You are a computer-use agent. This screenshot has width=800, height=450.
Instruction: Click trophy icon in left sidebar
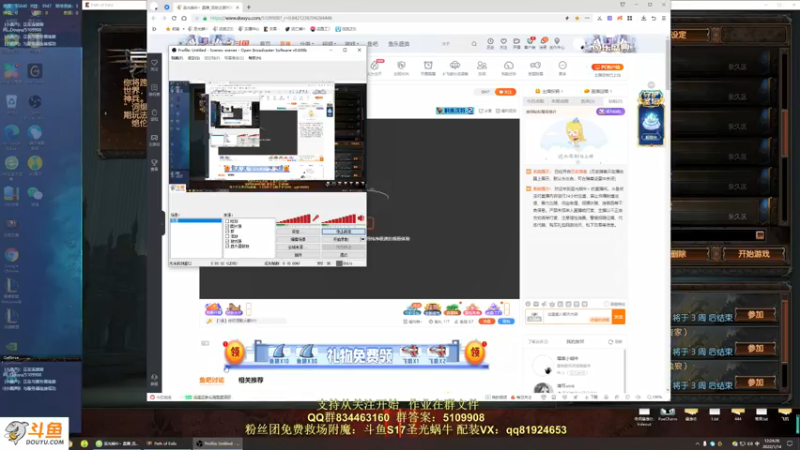pos(154,164)
